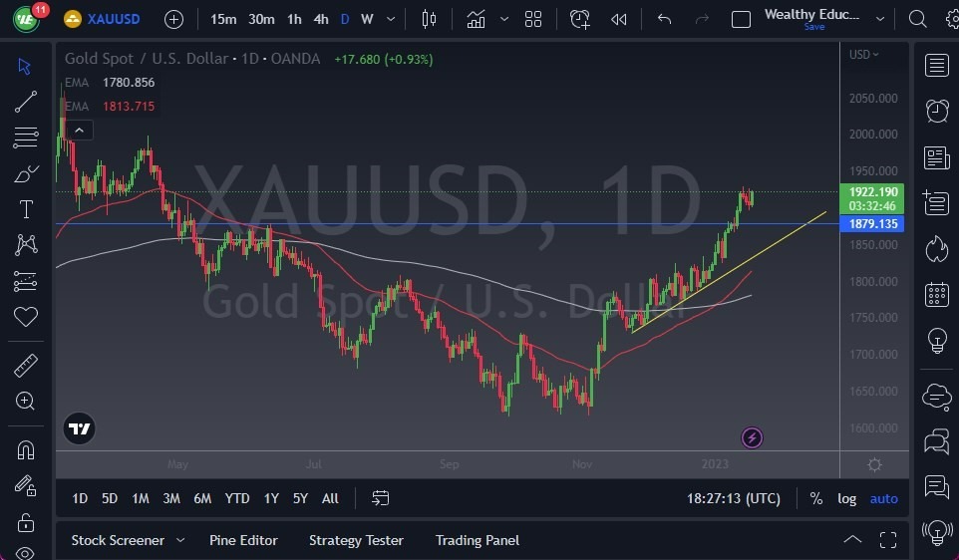
Task: Expand the indicators dropdown arrow
Action: click(504, 20)
